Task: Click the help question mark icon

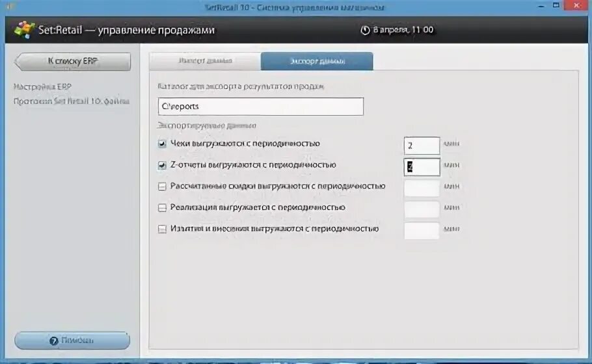Action: pyautogui.click(x=53, y=341)
